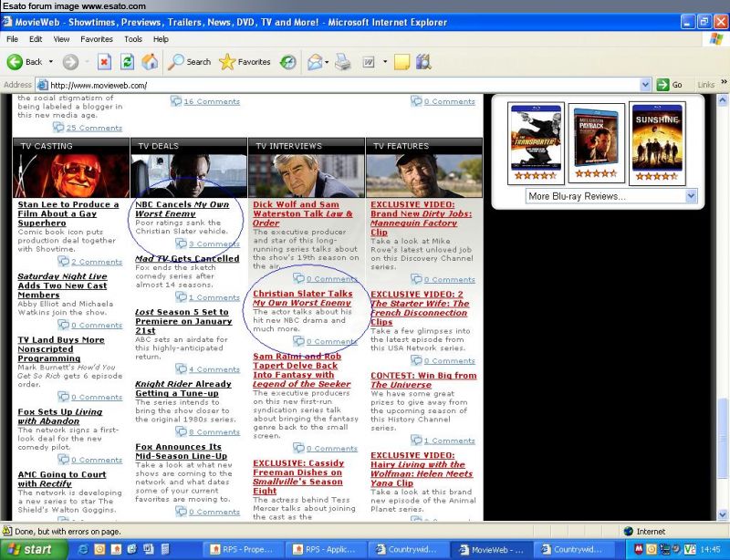Open the Help menu
The image size is (730, 560).
tap(161, 39)
